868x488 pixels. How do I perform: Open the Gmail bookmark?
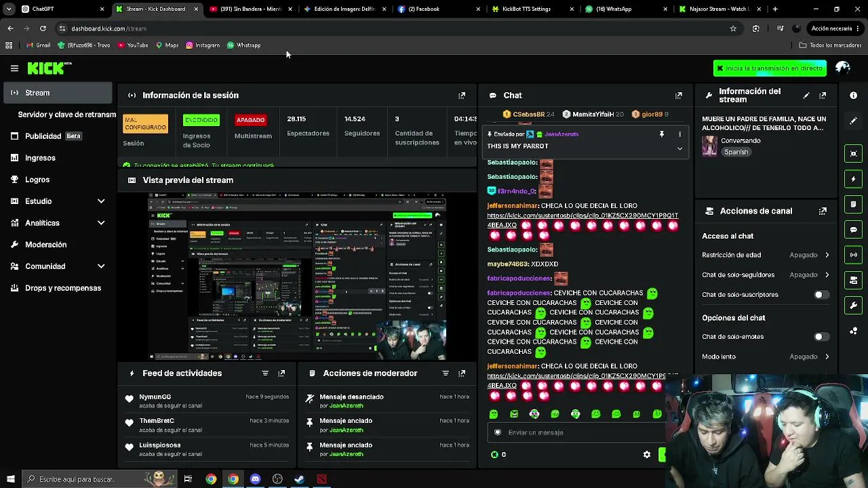click(39, 45)
